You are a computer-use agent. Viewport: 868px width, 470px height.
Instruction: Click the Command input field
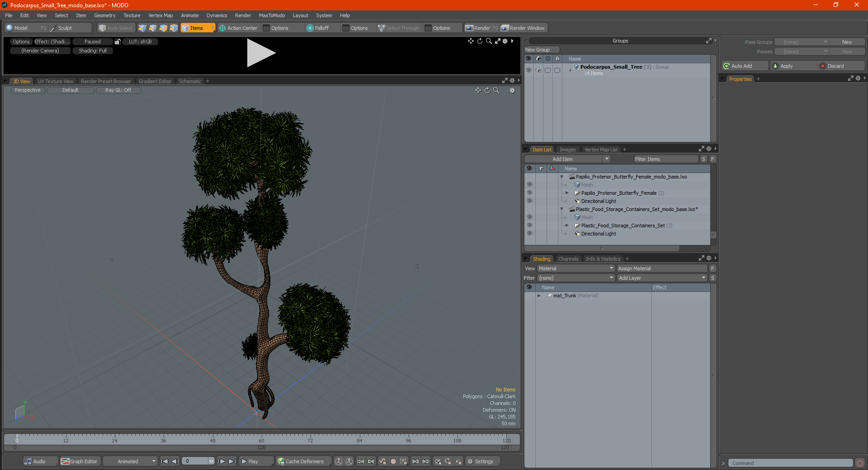click(x=790, y=463)
